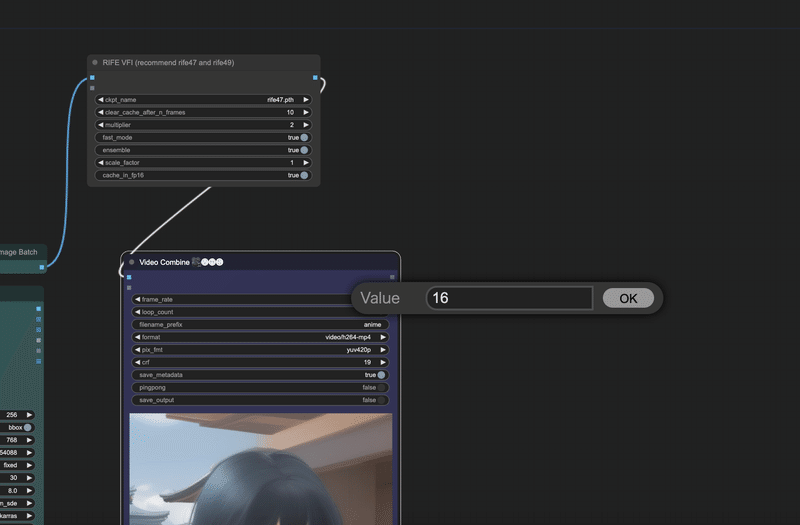This screenshot has width=800, height=525.
Task: Enable the pingpong toggle
Action: [381, 387]
